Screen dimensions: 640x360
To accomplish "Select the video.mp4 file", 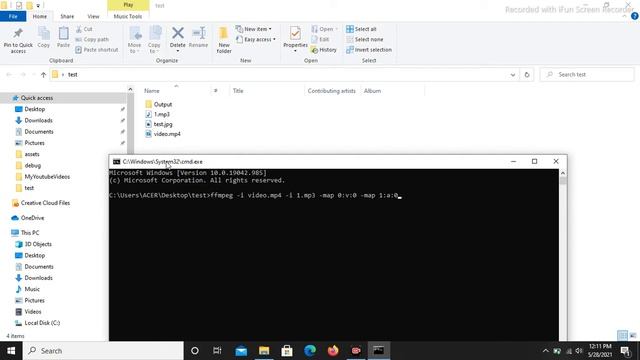I will (x=163, y=134).
